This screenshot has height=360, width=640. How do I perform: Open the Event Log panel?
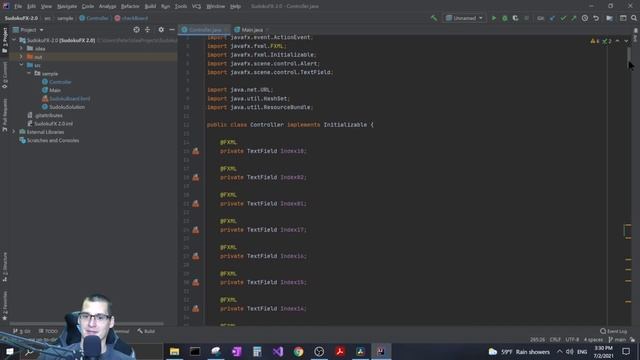tap(613, 331)
